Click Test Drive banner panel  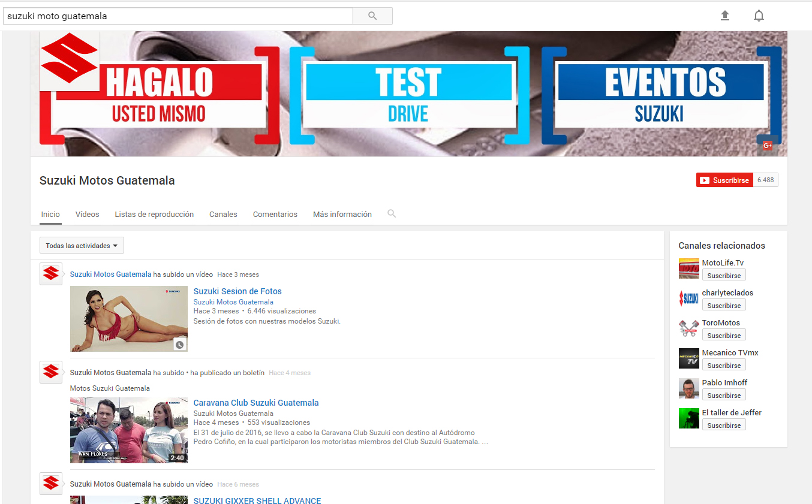[x=409, y=96]
